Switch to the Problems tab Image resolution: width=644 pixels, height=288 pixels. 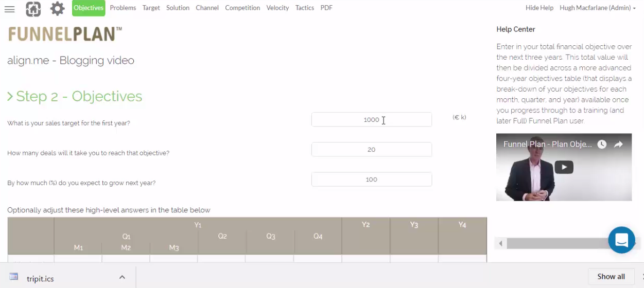pos(123,8)
